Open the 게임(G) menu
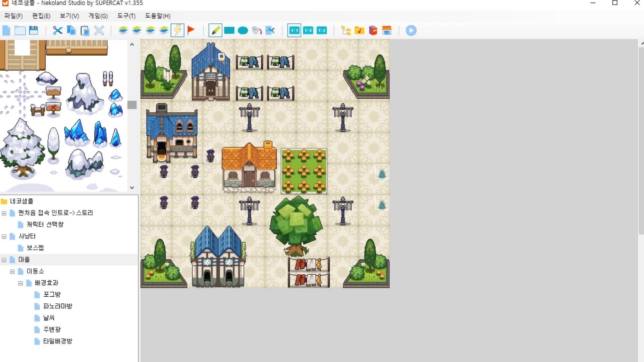 tap(98, 16)
